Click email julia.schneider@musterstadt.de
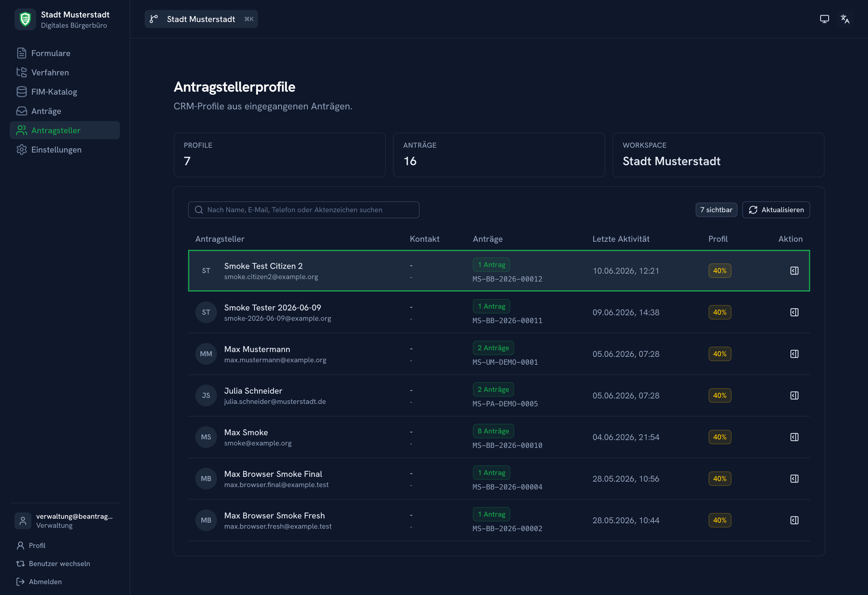The width and height of the screenshot is (868, 595). [x=275, y=401]
